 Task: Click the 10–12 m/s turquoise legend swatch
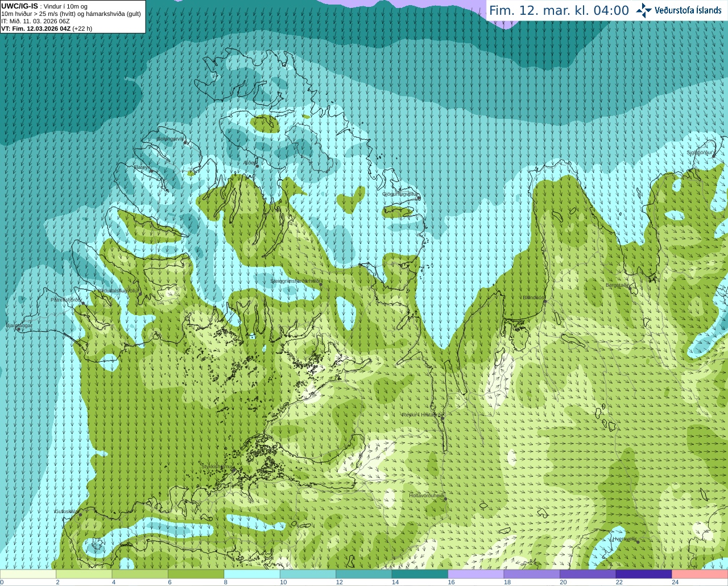click(308, 574)
